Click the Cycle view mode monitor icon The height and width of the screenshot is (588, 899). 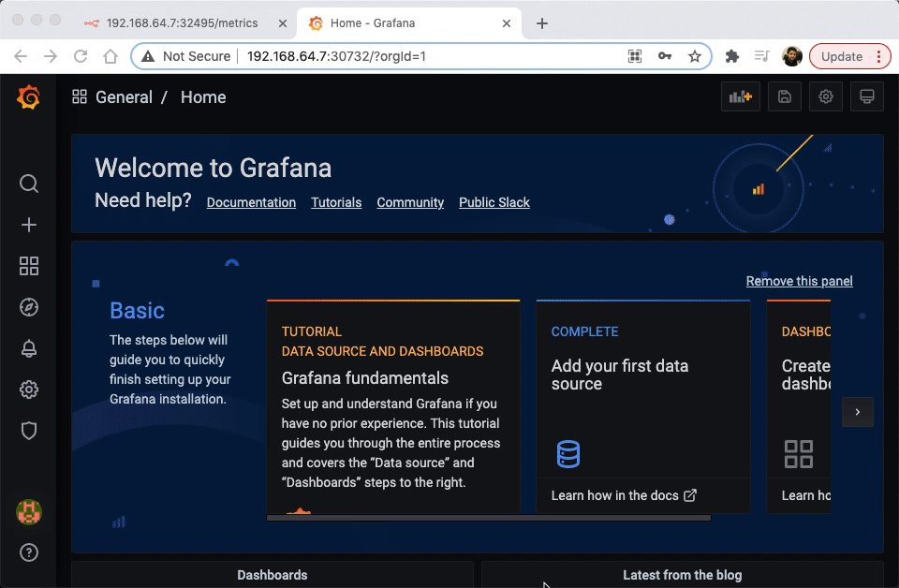pos(867,96)
